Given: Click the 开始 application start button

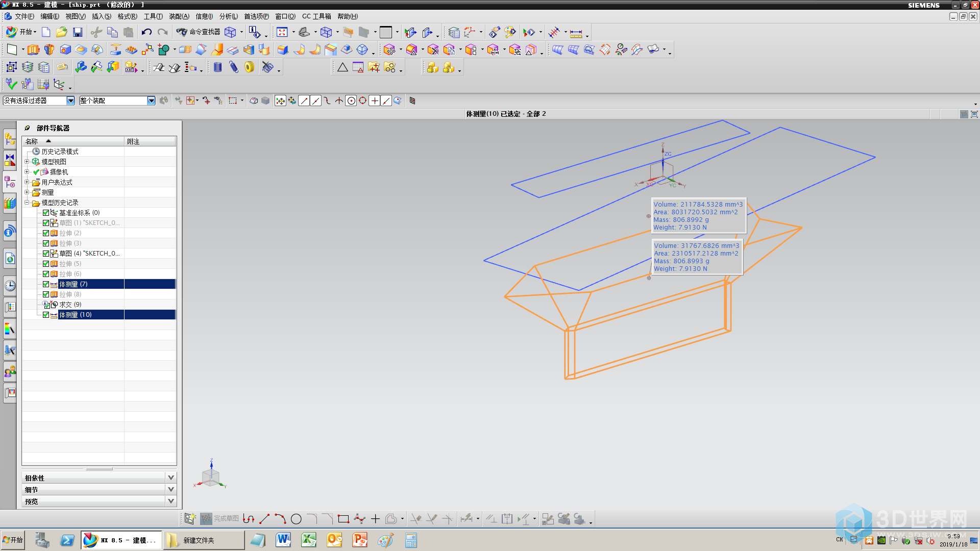Looking at the screenshot, I should (x=21, y=32).
